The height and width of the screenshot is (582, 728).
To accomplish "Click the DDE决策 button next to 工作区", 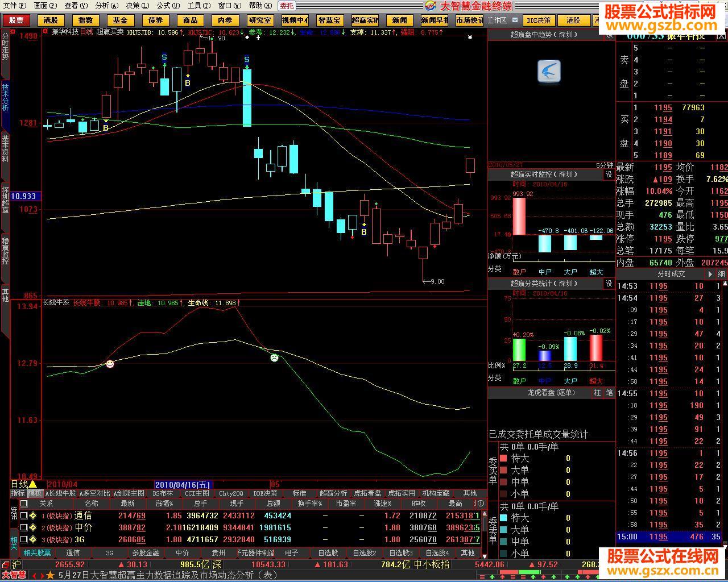I will pos(538,20).
